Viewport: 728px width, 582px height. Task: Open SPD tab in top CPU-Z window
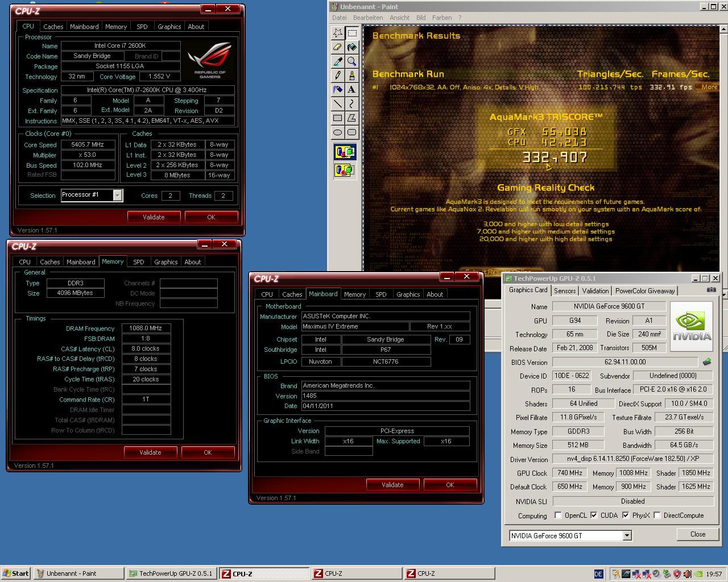coord(142,27)
